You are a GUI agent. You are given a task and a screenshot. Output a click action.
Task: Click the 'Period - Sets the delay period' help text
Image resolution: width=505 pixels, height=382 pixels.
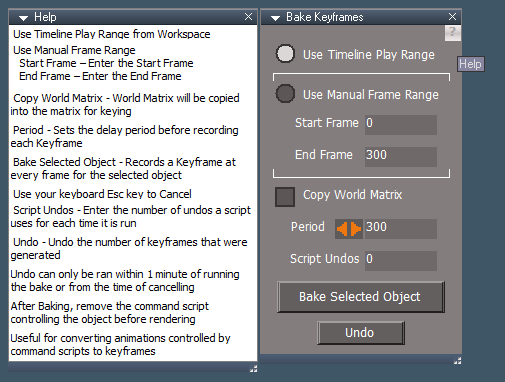pos(124,136)
